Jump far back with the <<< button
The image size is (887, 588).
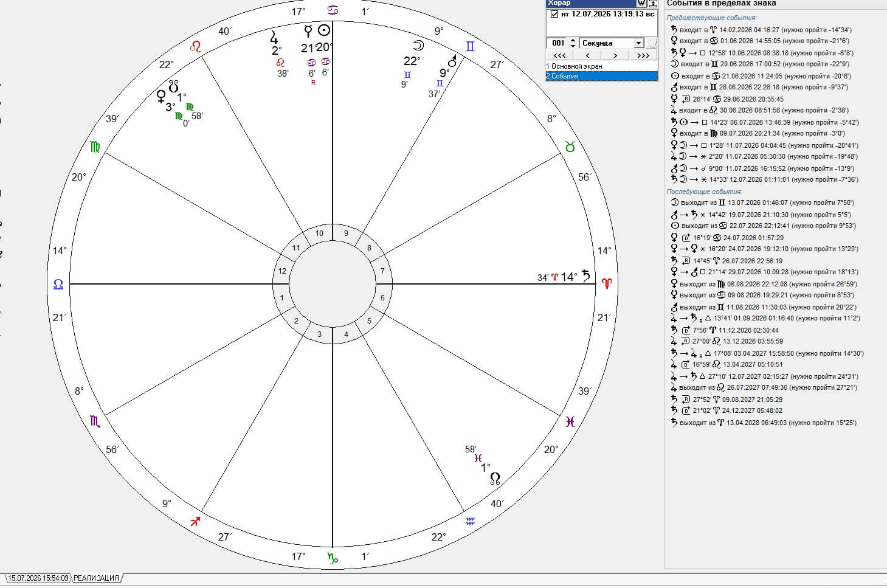560,55
